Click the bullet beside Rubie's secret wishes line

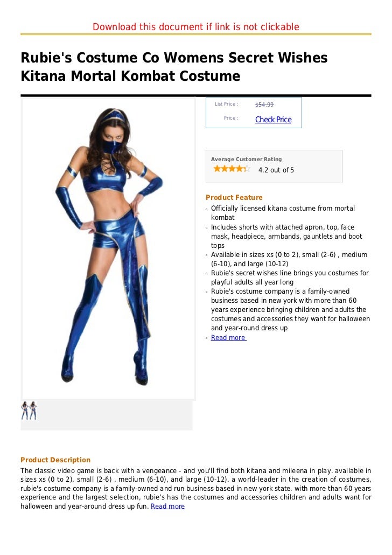coord(207,274)
